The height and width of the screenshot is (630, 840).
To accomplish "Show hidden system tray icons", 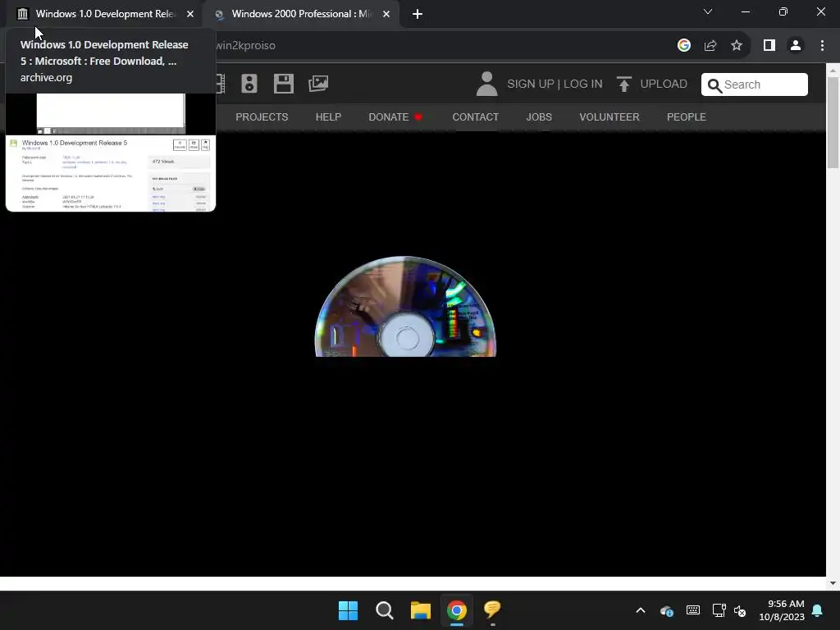I will point(640,610).
